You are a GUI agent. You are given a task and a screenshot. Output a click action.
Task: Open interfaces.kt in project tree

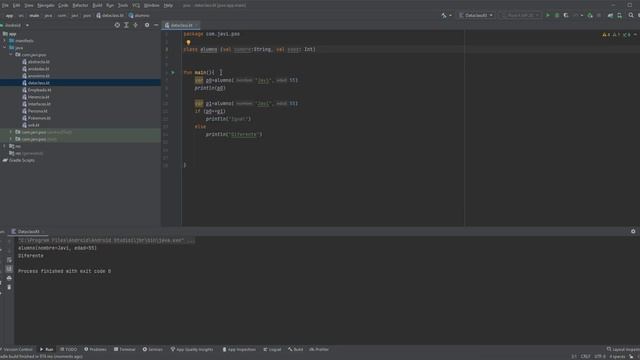pyautogui.click(x=37, y=104)
